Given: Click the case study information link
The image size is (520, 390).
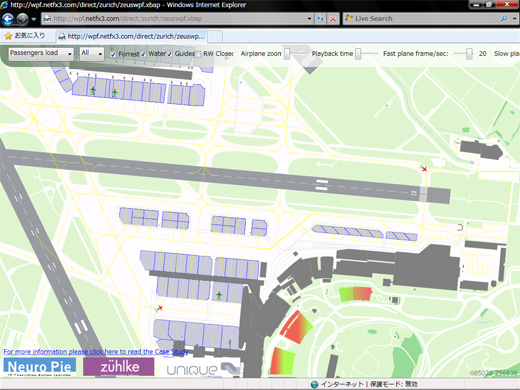Looking at the screenshot, I should click(x=96, y=352).
